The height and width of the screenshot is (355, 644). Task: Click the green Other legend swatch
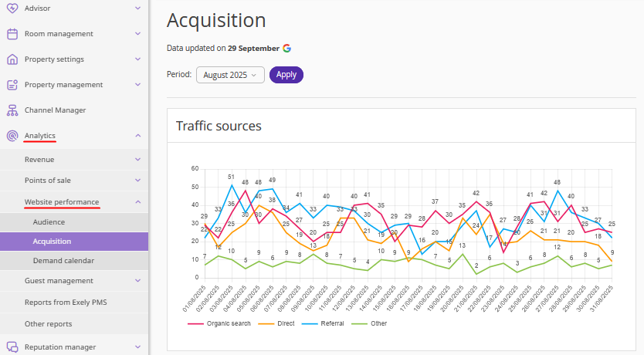(x=361, y=323)
